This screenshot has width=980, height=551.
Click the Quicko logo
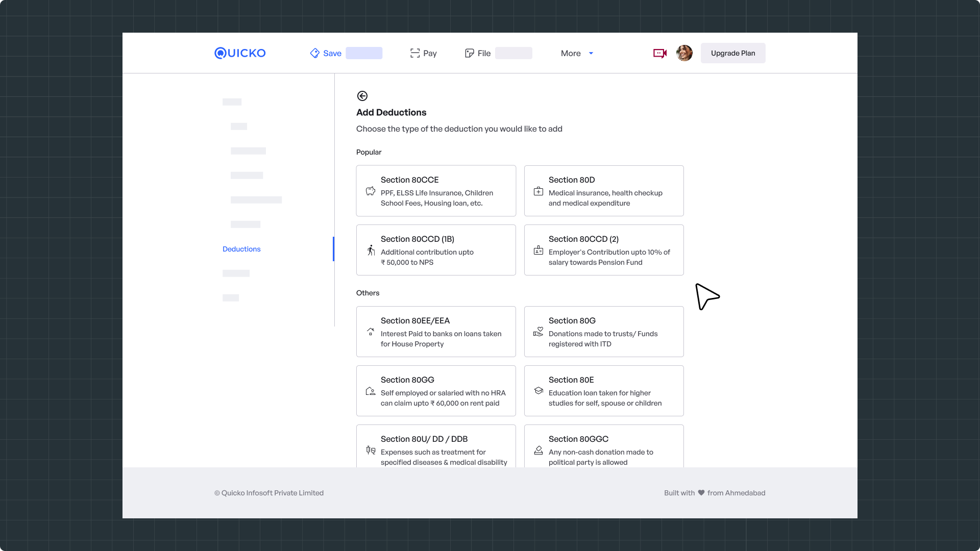pyautogui.click(x=240, y=53)
